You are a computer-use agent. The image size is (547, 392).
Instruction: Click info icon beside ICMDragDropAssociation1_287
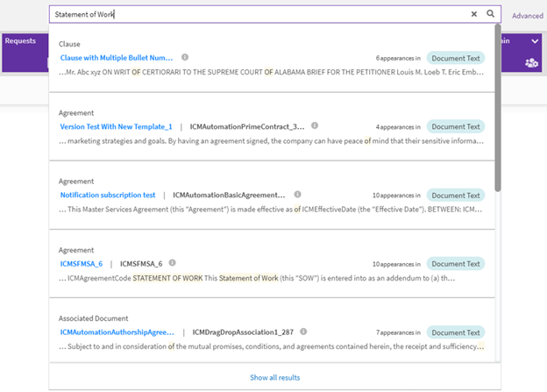point(302,332)
